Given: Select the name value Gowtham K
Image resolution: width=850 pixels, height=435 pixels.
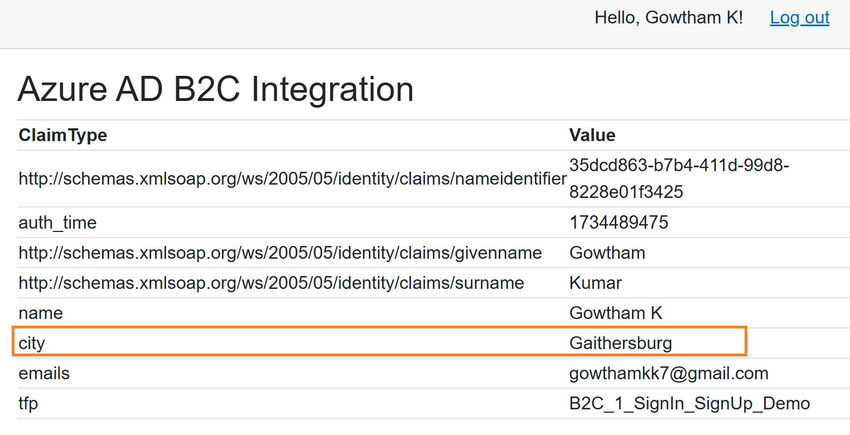Looking at the screenshot, I should pyautogui.click(x=614, y=313).
